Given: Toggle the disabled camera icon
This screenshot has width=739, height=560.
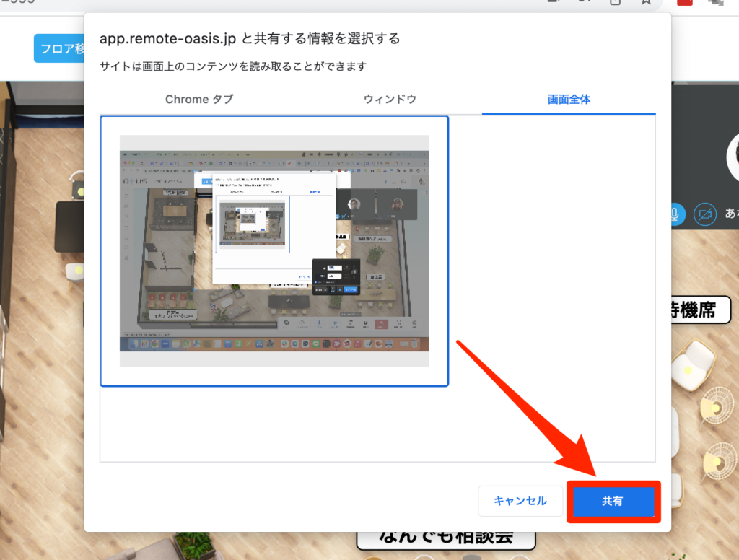Looking at the screenshot, I should point(704,214).
